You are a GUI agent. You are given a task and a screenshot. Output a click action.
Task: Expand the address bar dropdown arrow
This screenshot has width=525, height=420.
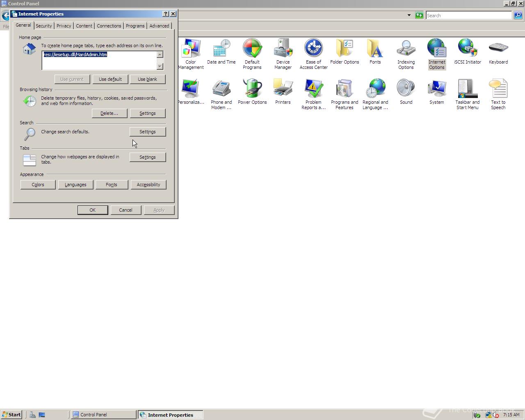click(x=409, y=15)
